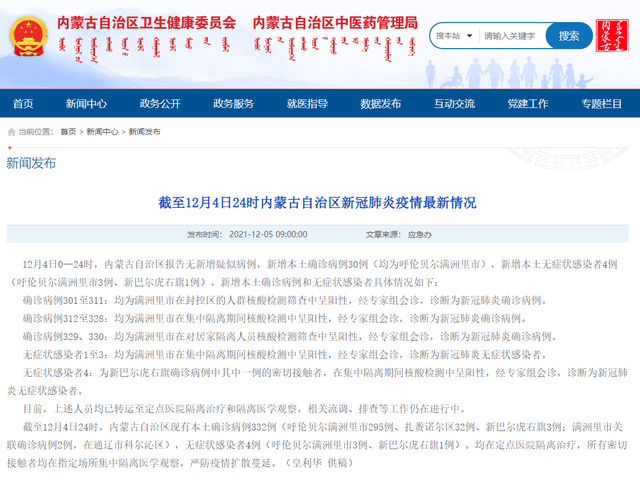Viewport: 640px width, 479px height.
Task: Select 政务公开 in the main navigation
Action: pyautogui.click(x=160, y=104)
